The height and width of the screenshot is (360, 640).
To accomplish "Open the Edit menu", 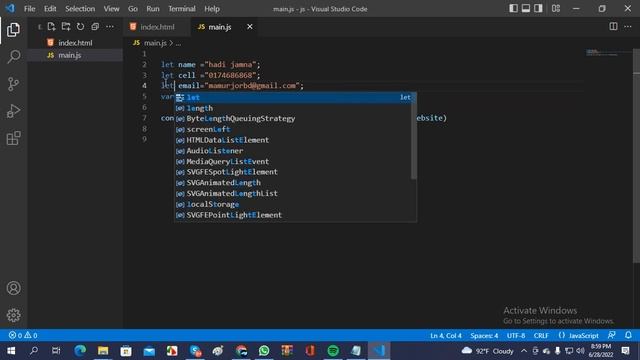I will [x=50, y=9].
